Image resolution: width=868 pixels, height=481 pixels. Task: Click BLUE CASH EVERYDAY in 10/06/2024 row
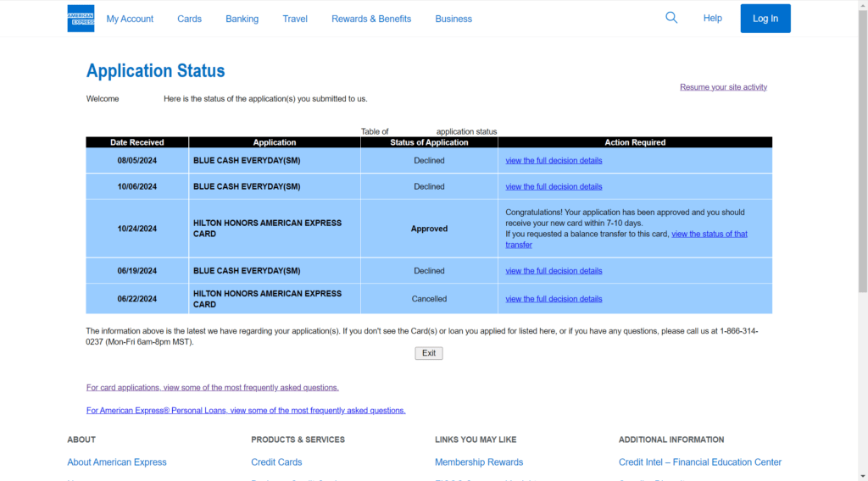tap(247, 187)
